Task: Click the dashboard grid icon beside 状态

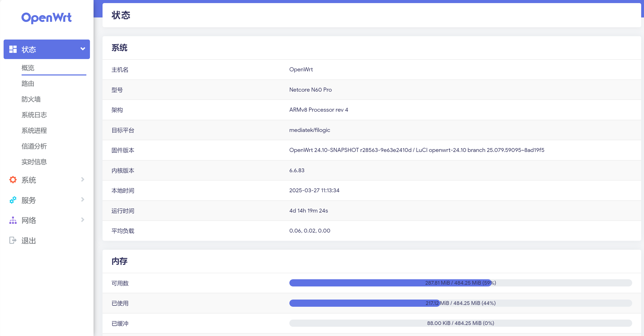Action: pyautogui.click(x=13, y=49)
